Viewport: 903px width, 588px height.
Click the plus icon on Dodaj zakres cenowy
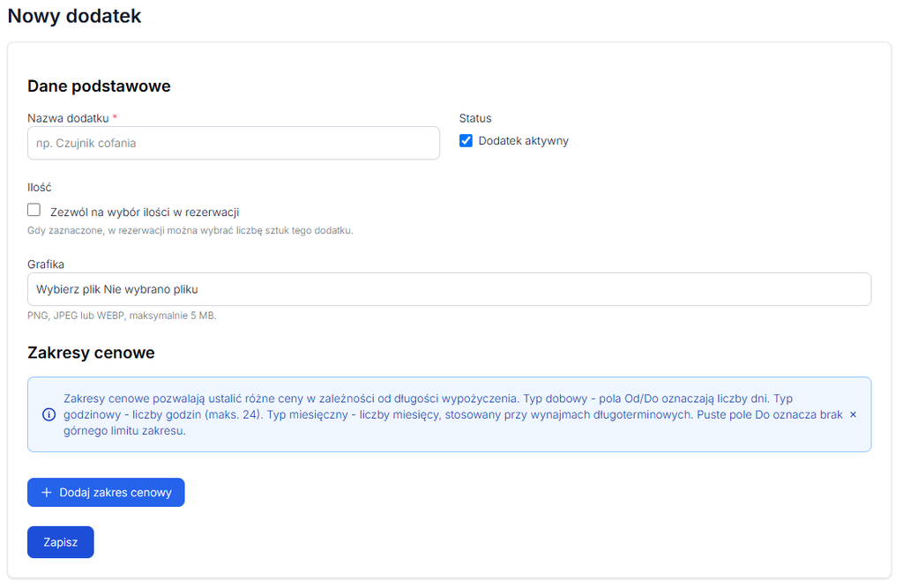pos(47,493)
